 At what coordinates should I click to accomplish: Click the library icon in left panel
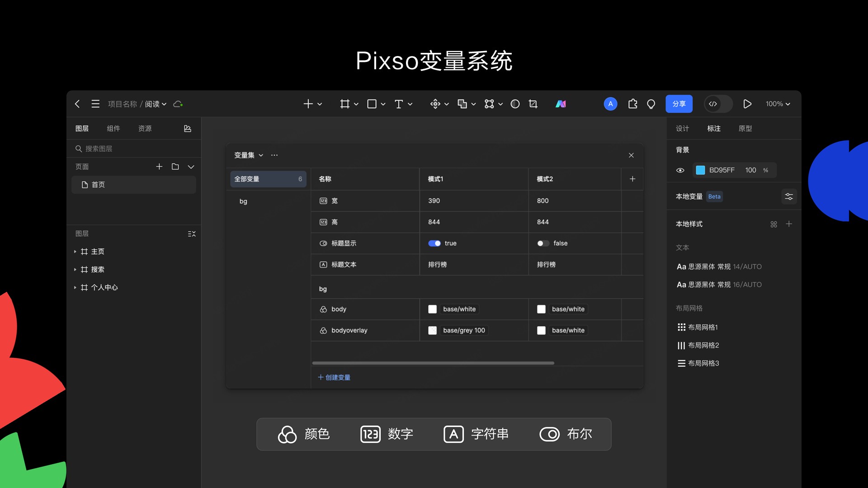pyautogui.click(x=188, y=129)
